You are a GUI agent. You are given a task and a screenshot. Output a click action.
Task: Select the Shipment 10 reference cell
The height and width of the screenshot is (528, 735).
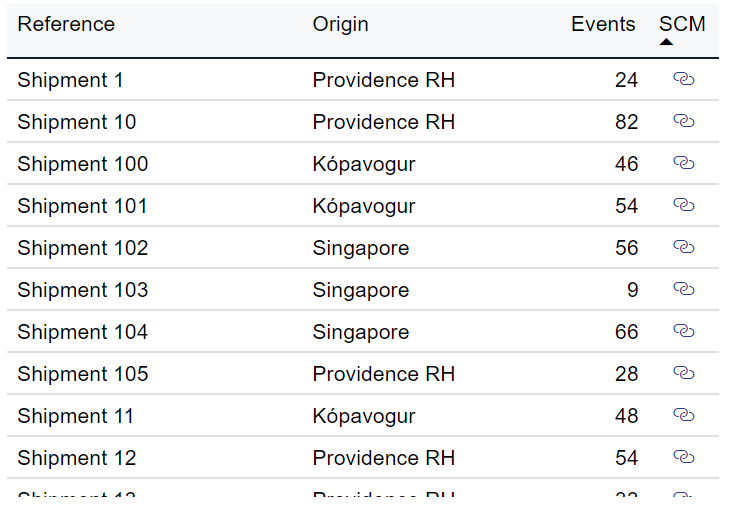77,122
